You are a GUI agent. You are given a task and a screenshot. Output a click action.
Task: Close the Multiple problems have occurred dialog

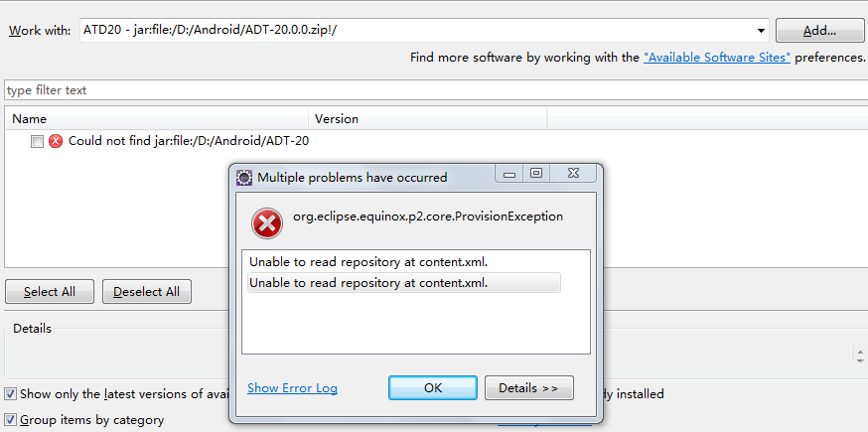click(x=573, y=175)
